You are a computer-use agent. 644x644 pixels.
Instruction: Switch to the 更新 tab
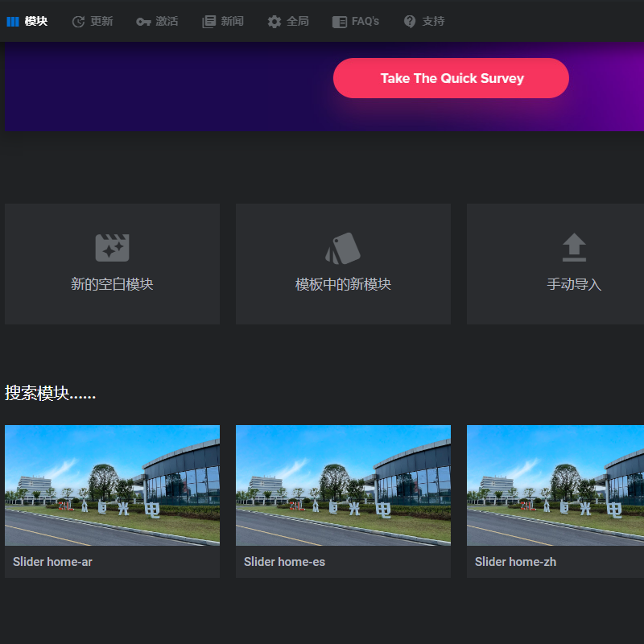(x=101, y=21)
